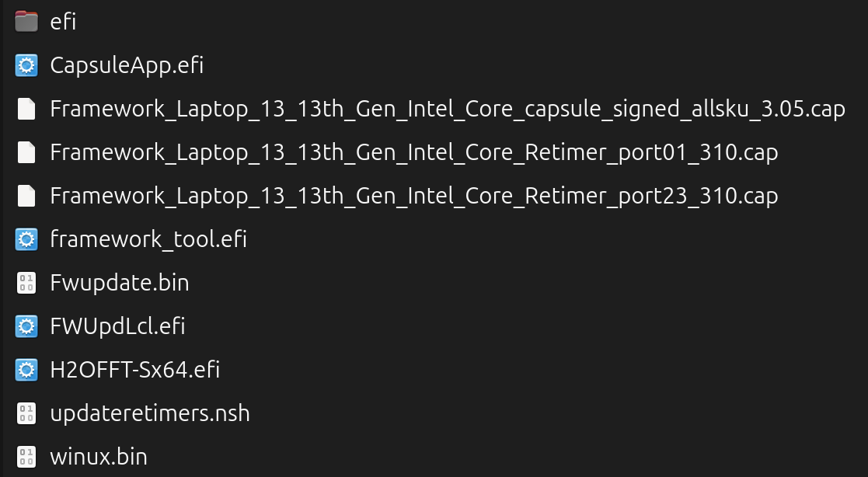The height and width of the screenshot is (477, 868).
Task: Click the FWUpdLcl.efi executable icon
Action: pyautogui.click(x=26, y=326)
